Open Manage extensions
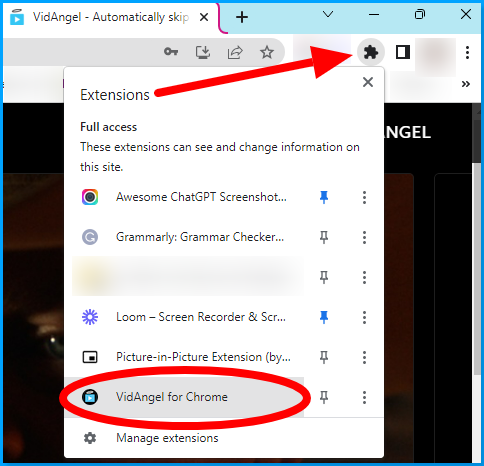This screenshot has width=484, height=466. 224,438
